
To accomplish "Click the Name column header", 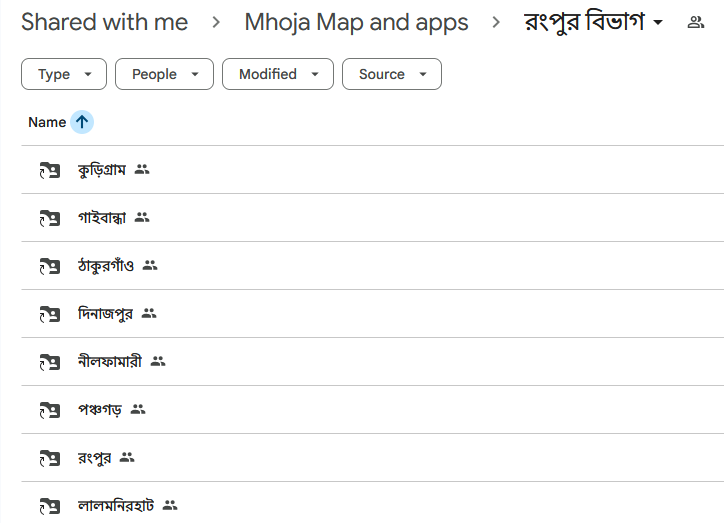I will [47, 122].
